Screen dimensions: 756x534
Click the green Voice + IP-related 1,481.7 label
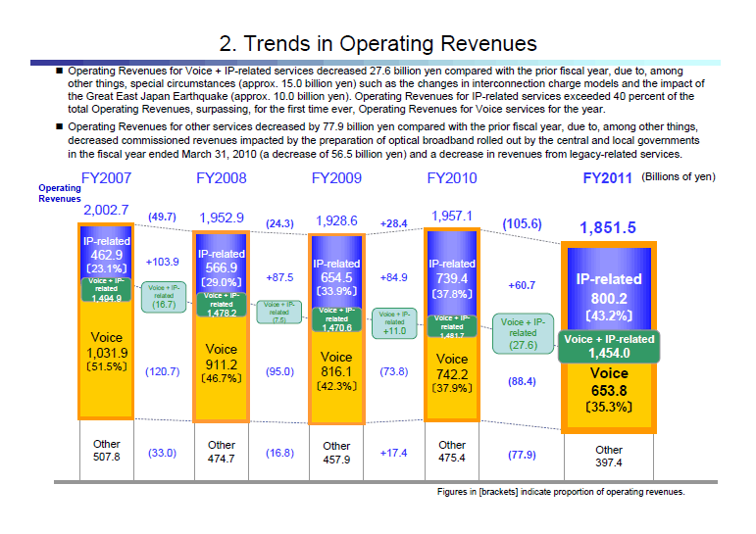[x=452, y=326]
